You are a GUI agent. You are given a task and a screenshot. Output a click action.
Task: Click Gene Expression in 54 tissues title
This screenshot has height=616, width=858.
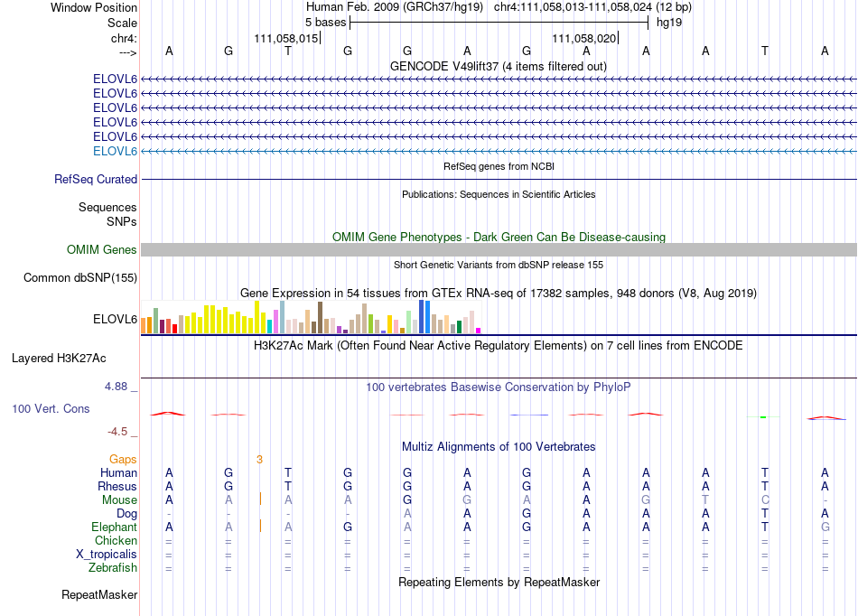[x=498, y=294]
